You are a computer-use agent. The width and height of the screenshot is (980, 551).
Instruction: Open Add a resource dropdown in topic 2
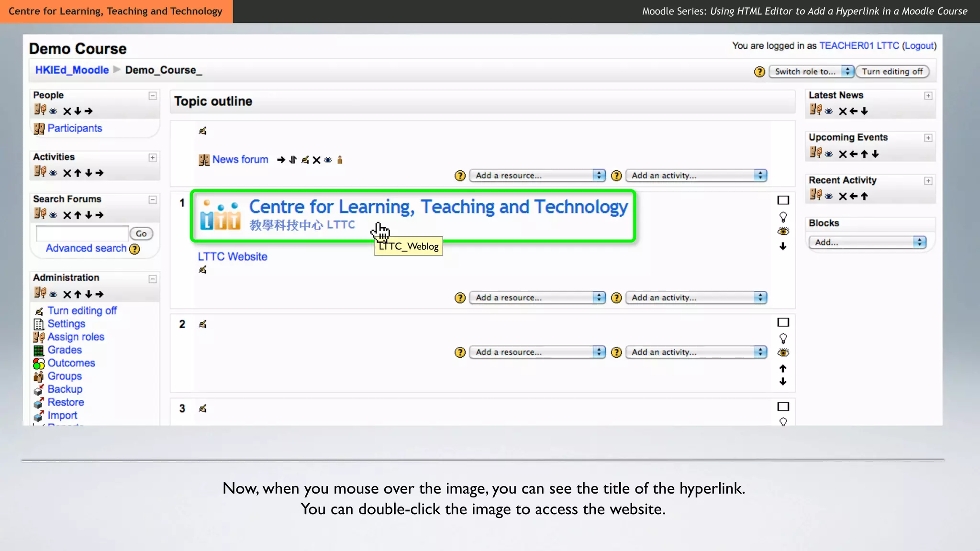[x=537, y=352]
